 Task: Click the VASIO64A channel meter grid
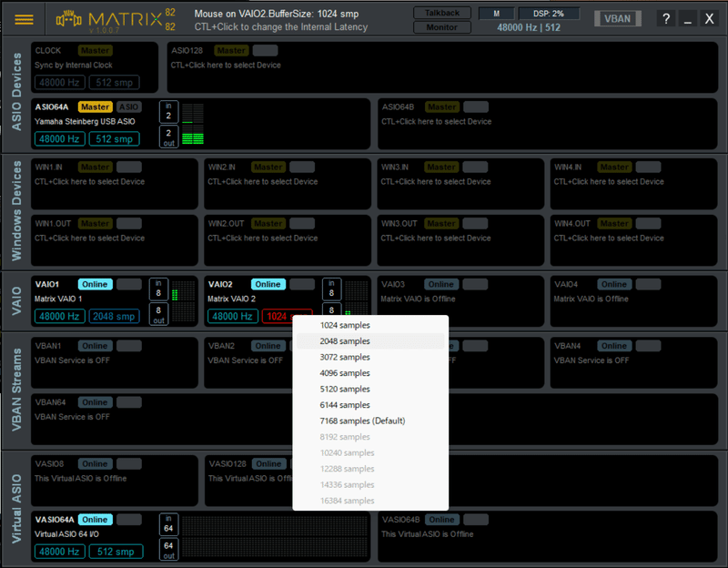point(275,536)
